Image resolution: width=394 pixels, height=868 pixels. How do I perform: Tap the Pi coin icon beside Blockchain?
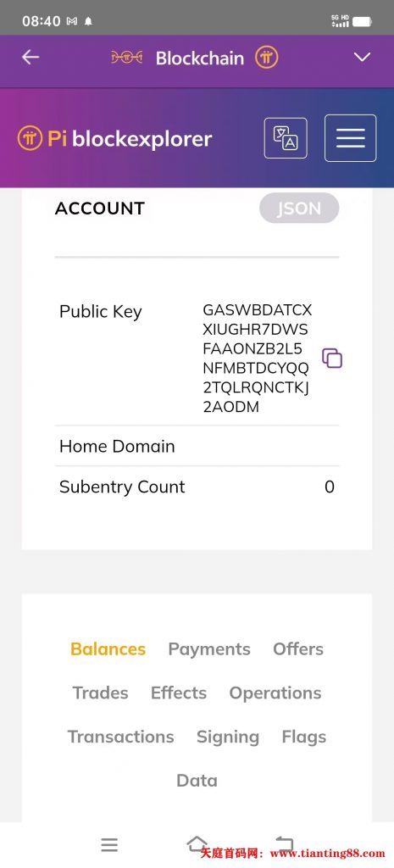coord(266,58)
